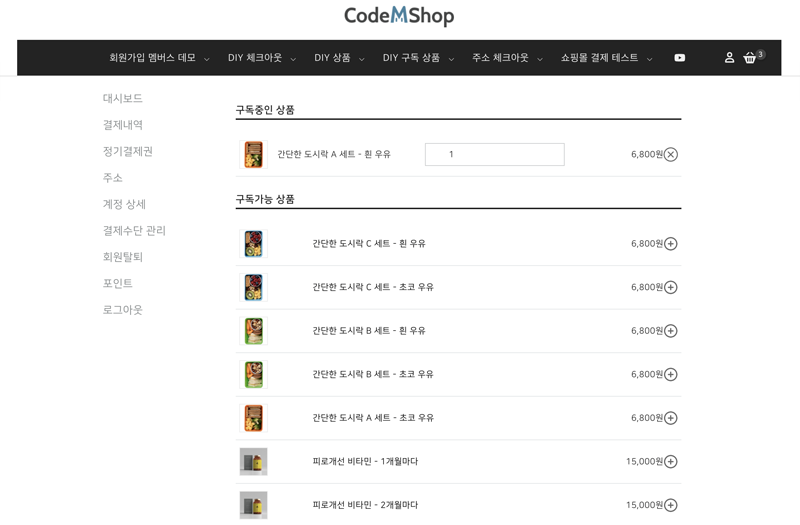Go to 결제내역 in the sidebar
The image size is (800, 525).
pyautogui.click(x=123, y=125)
